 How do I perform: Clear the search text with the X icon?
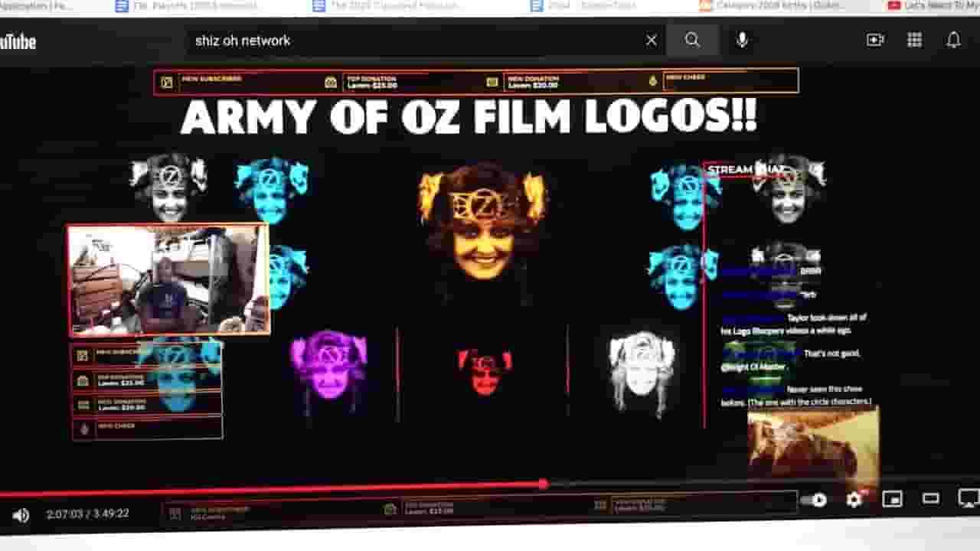[x=651, y=41]
